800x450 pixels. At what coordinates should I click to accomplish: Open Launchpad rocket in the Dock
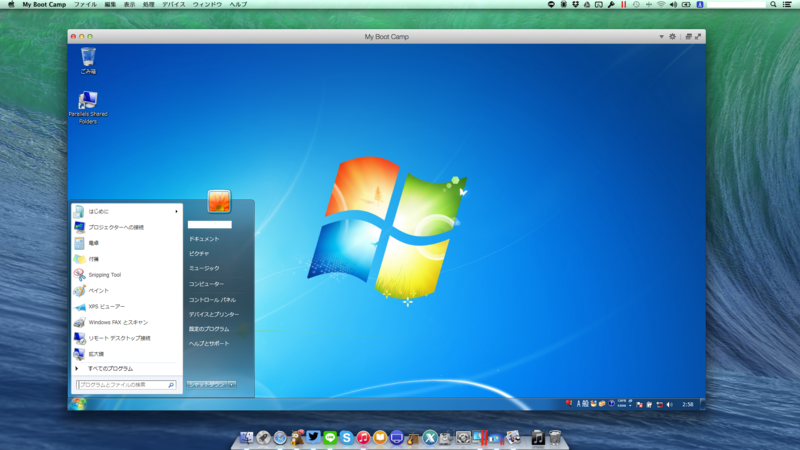click(263, 437)
